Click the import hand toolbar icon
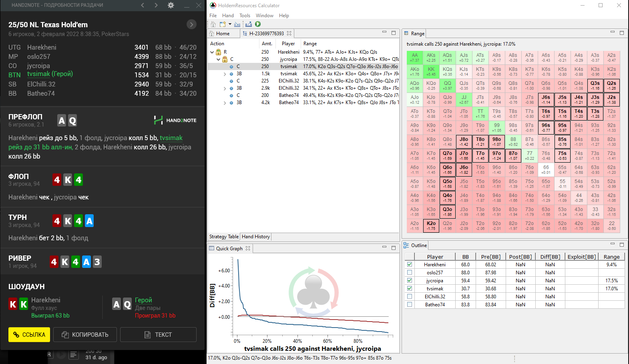This screenshot has width=629, height=364. click(x=237, y=24)
